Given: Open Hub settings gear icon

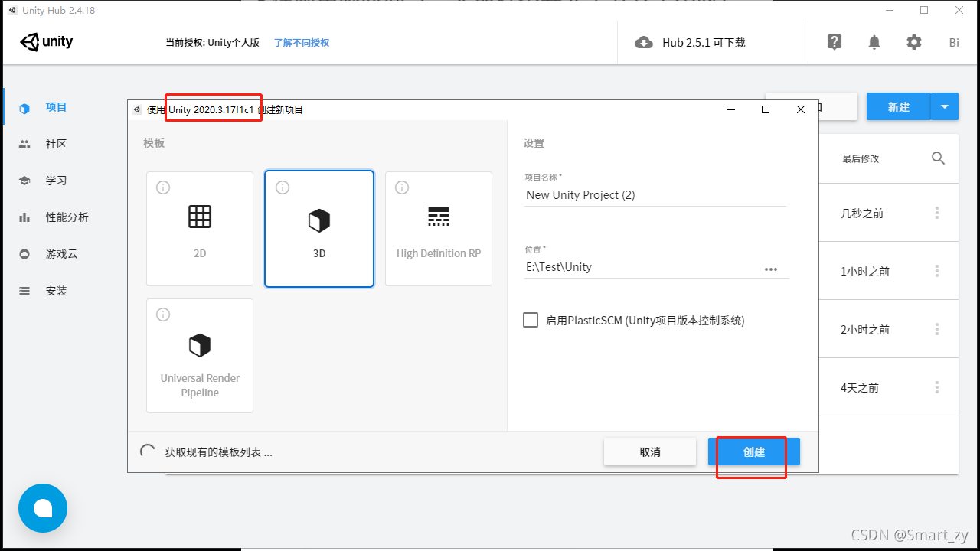Looking at the screenshot, I should 914,42.
